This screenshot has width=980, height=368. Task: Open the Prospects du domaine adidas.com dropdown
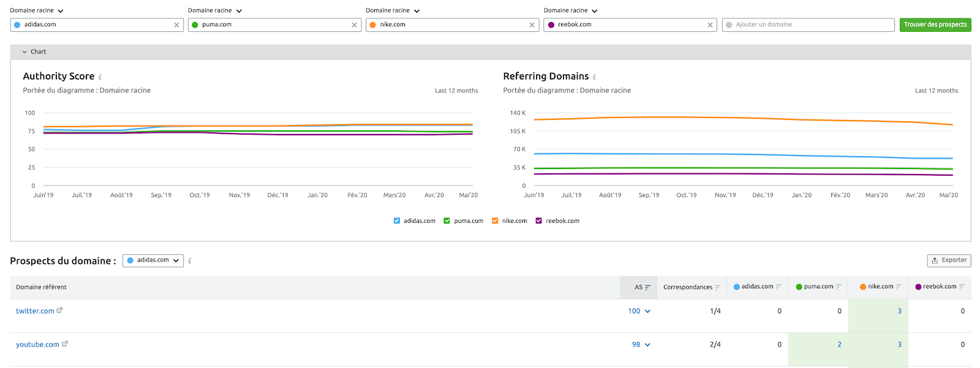pyautogui.click(x=153, y=260)
